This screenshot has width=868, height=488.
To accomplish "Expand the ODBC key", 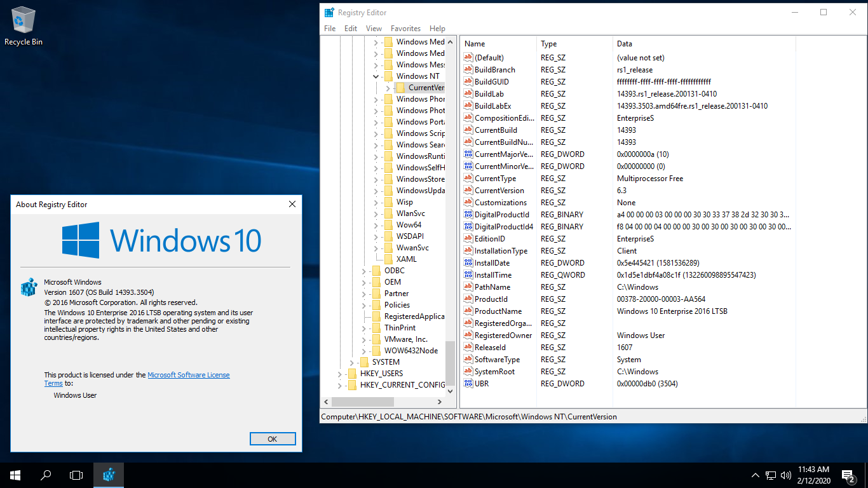I will [x=363, y=271].
